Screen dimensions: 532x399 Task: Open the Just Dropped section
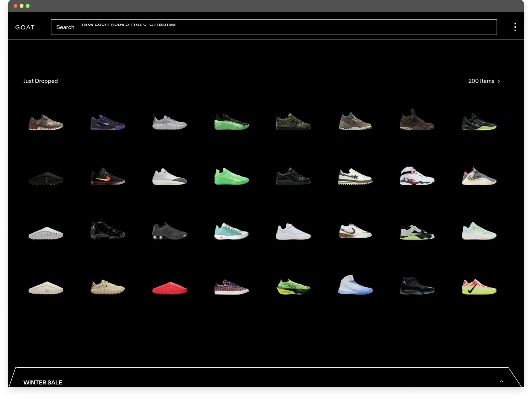41,81
